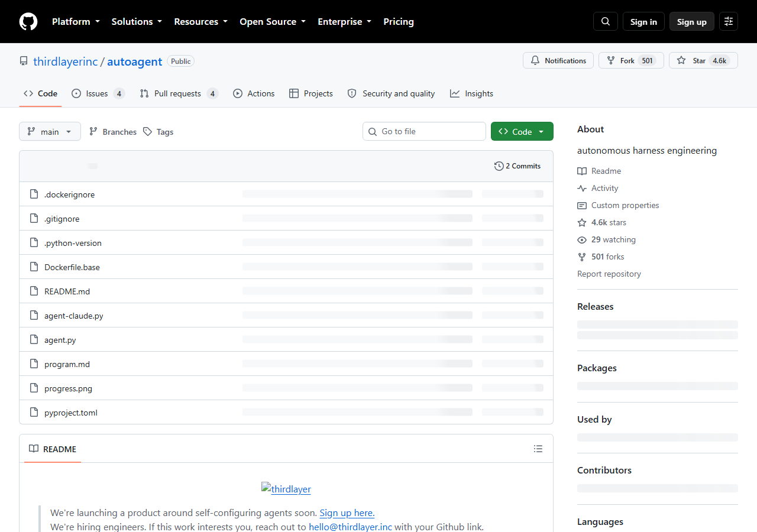The width and height of the screenshot is (757, 532).
Task: Click the GitHub logo icon
Action: [x=28, y=22]
